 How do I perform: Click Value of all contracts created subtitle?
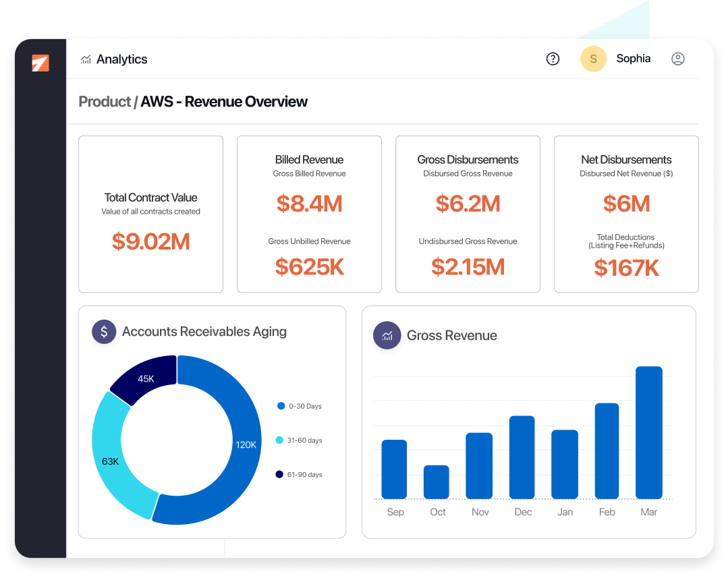click(x=151, y=212)
